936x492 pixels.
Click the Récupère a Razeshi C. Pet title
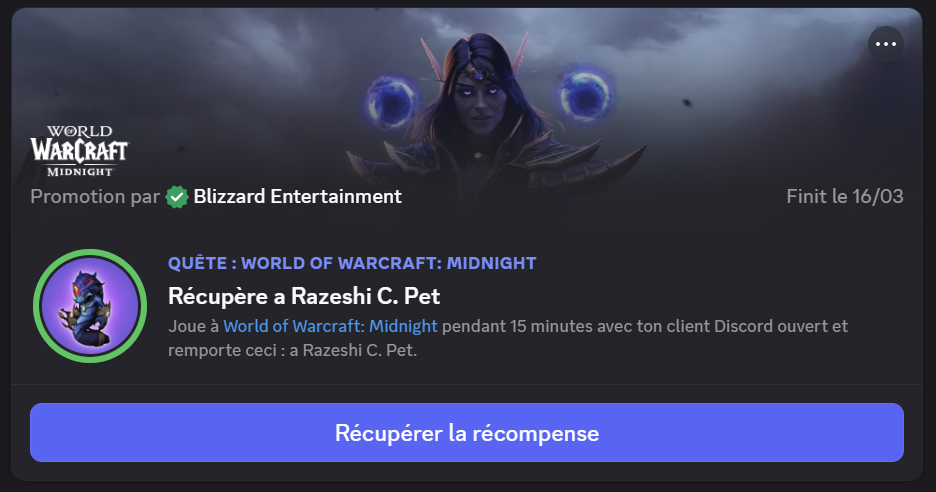[304, 296]
